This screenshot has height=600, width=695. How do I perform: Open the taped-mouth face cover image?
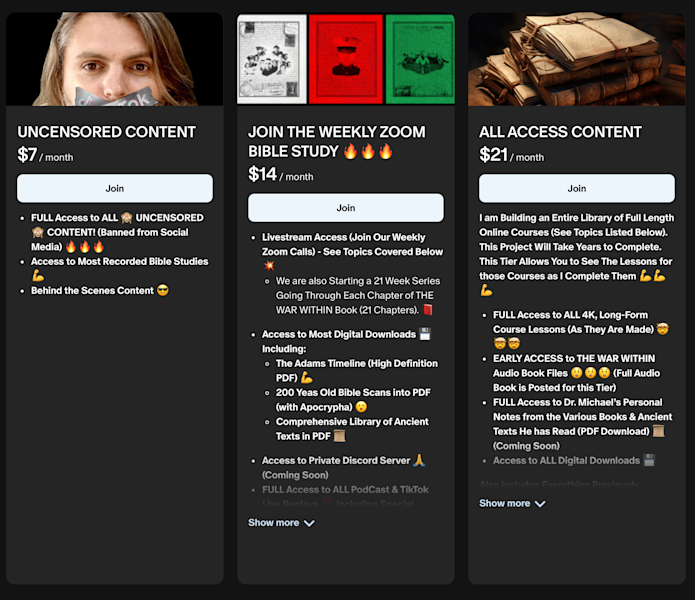pos(115,59)
